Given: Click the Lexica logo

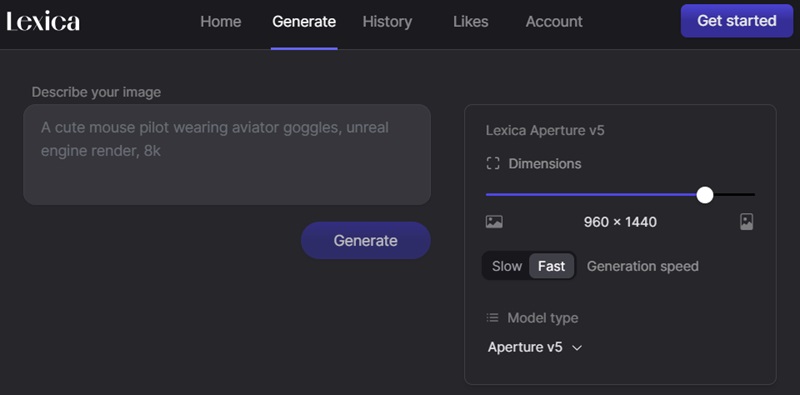Looking at the screenshot, I should tap(43, 21).
